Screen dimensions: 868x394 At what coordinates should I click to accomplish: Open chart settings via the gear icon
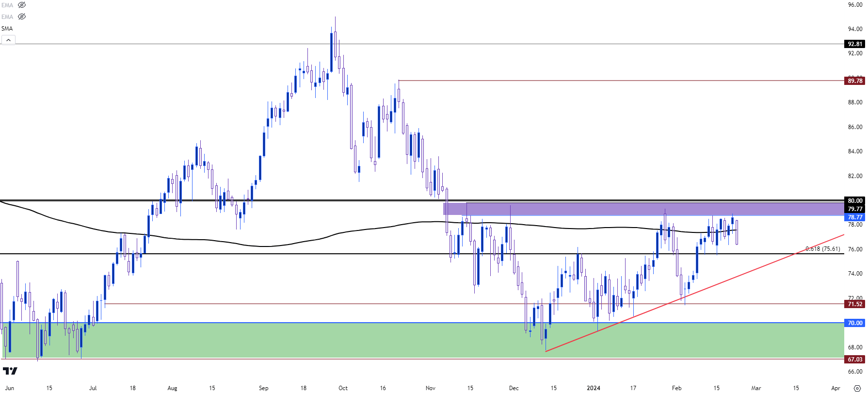(857, 388)
